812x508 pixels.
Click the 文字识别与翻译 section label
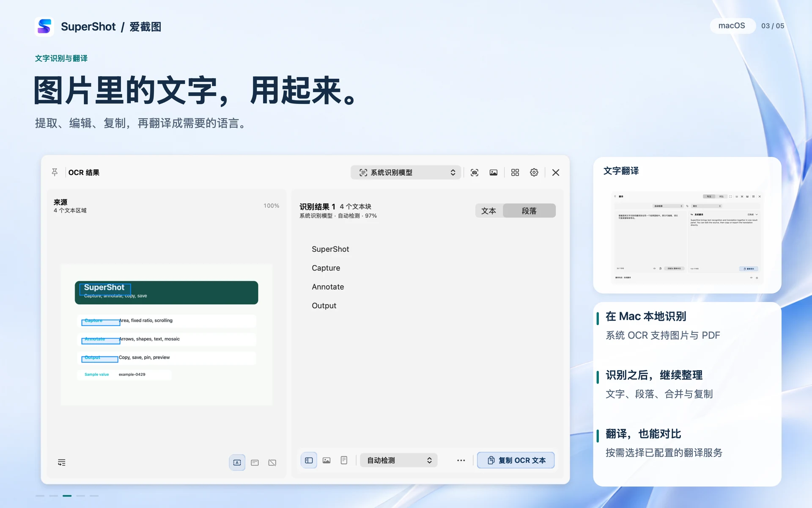coord(61,58)
